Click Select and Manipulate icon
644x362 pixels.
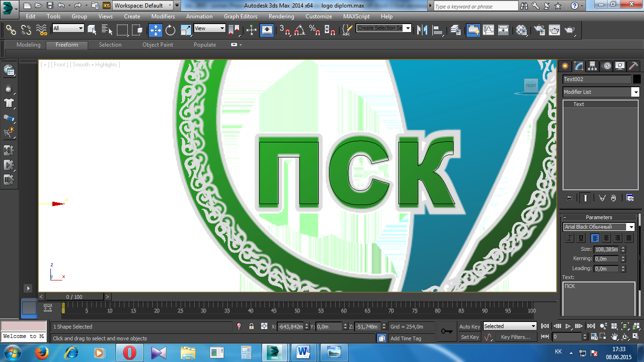(251, 30)
